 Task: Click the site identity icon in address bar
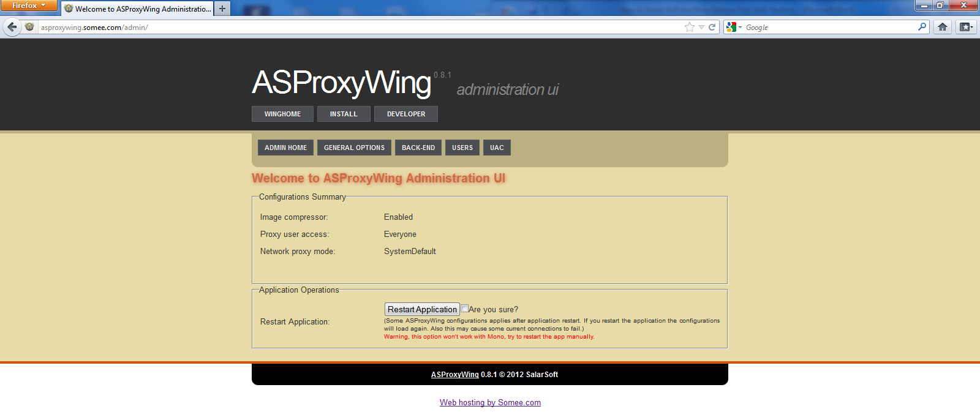coord(29,27)
